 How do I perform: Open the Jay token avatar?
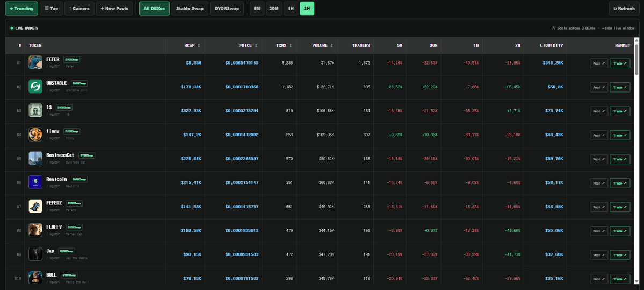point(35,254)
